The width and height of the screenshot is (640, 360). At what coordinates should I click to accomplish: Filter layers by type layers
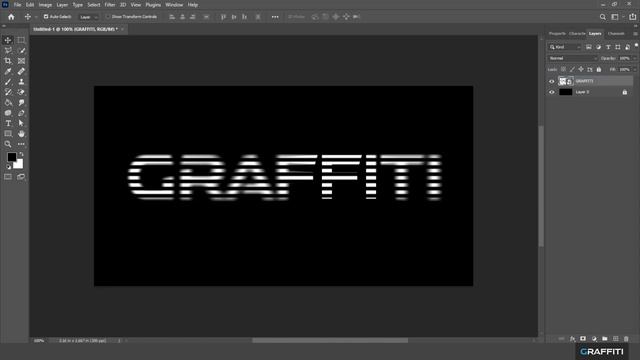[x=608, y=47]
